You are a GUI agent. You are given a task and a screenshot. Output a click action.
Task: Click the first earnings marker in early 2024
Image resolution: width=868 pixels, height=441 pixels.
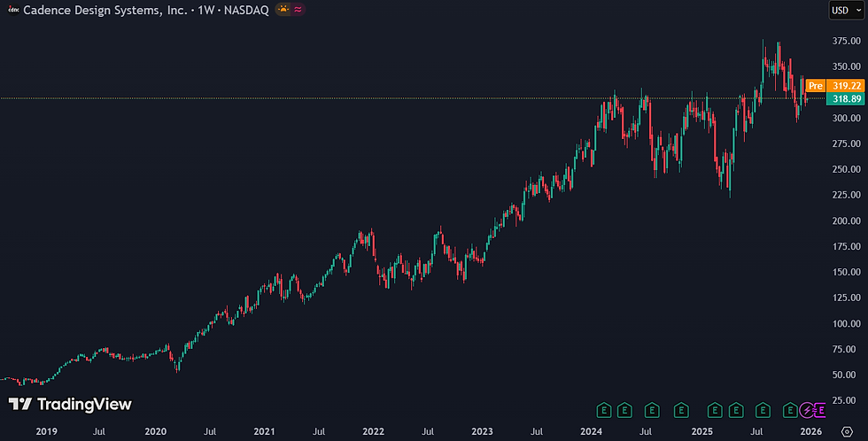[604, 410]
